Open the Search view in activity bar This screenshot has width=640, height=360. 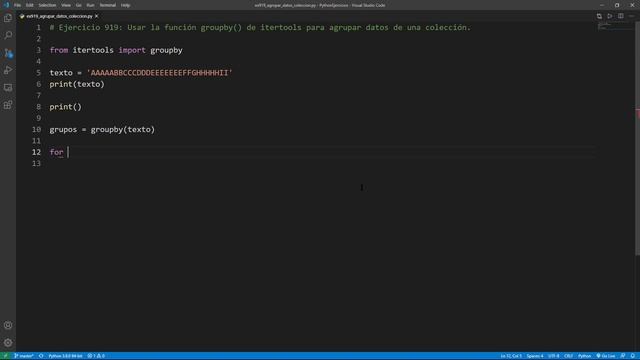tap(8, 36)
